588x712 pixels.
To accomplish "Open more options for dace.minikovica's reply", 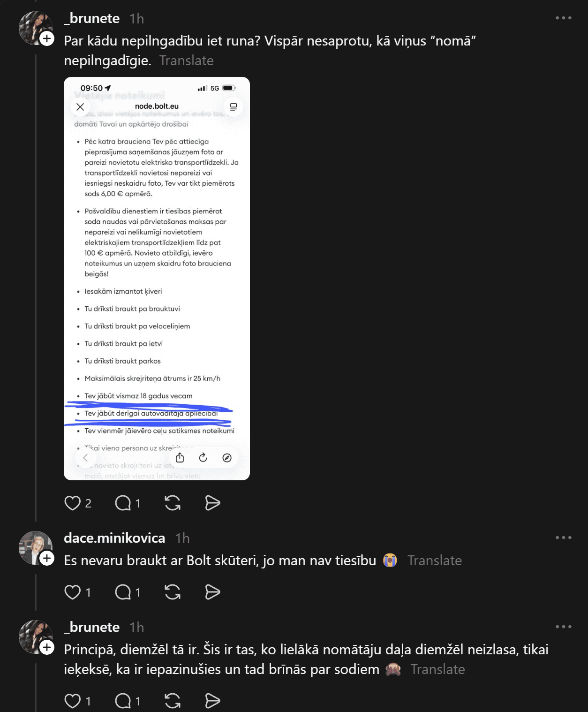I will coord(563,538).
